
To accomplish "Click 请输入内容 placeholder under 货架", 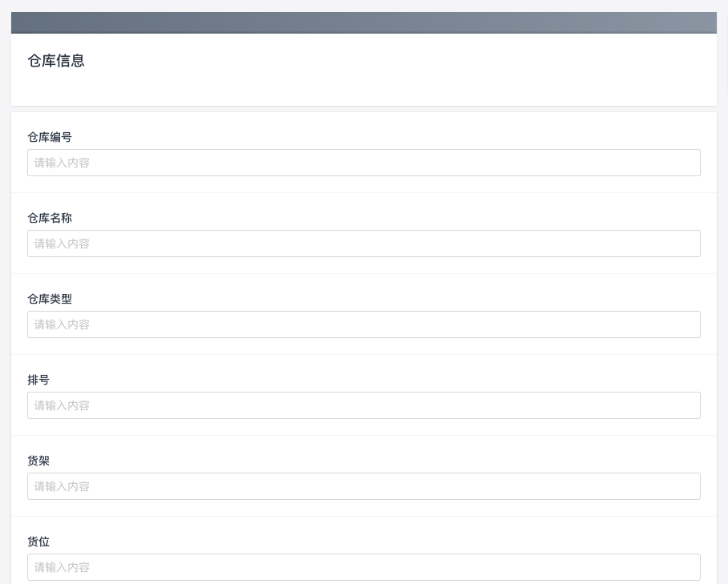I will pyautogui.click(x=62, y=486).
